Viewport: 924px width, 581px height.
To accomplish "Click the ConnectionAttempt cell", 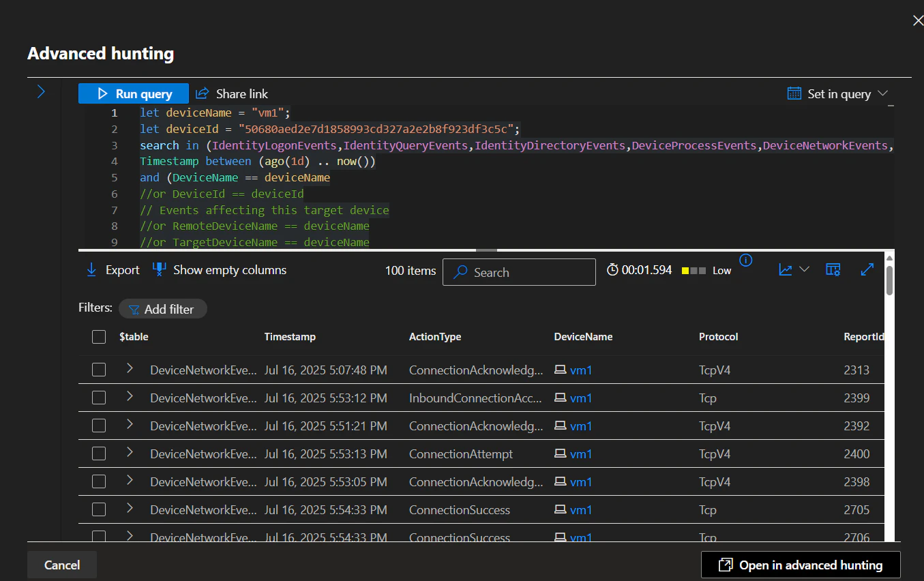I will pyautogui.click(x=461, y=454).
